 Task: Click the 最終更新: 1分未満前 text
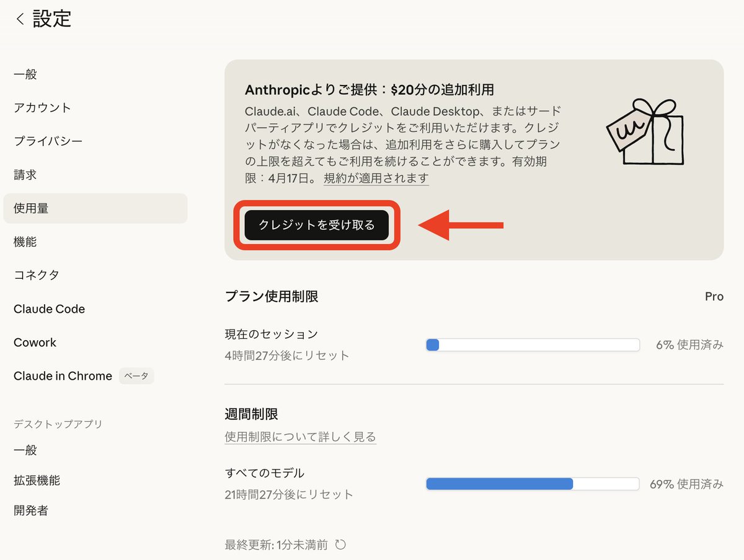277,545
